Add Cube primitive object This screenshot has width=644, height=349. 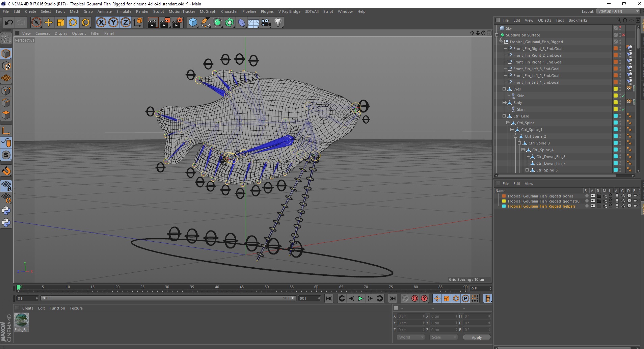pyautogui.click(x=193, y=22)
